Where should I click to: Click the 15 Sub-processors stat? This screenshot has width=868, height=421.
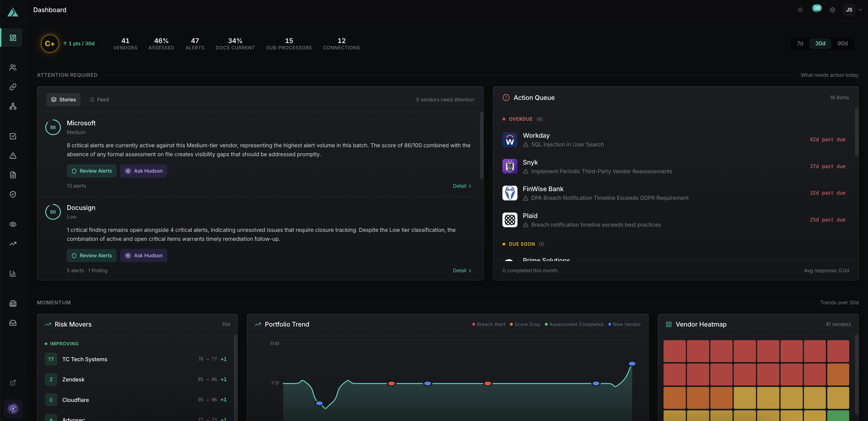coord(289,44)
